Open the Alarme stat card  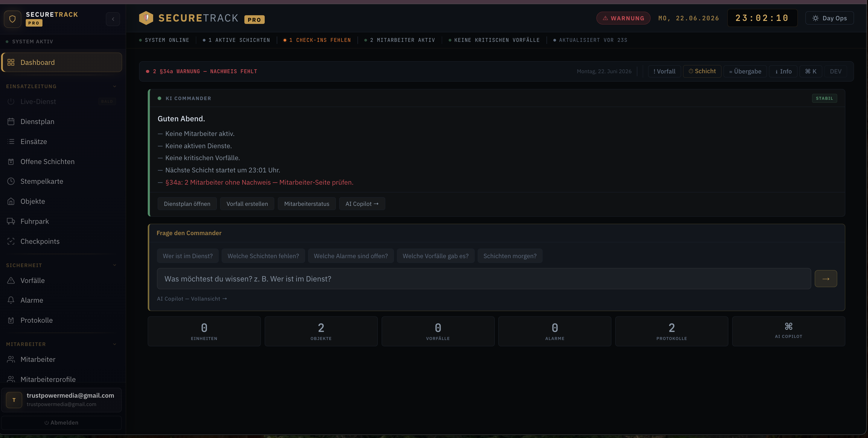[x=555, y=331]
